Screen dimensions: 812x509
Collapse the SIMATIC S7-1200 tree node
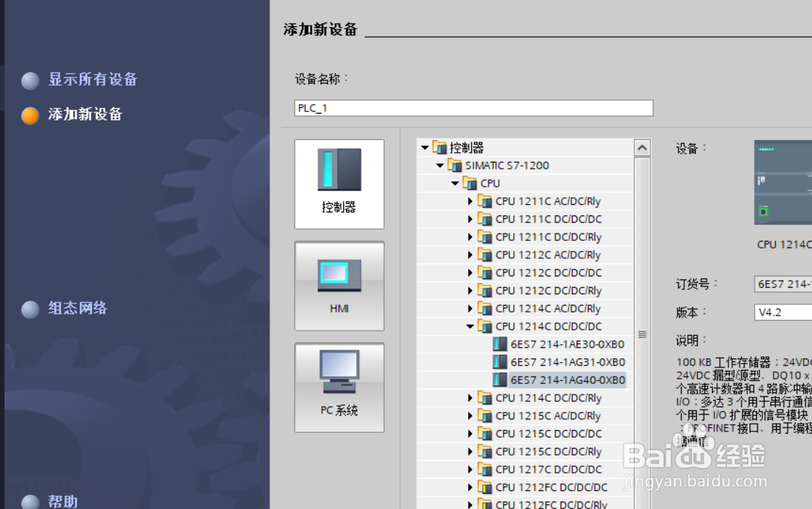439,166
